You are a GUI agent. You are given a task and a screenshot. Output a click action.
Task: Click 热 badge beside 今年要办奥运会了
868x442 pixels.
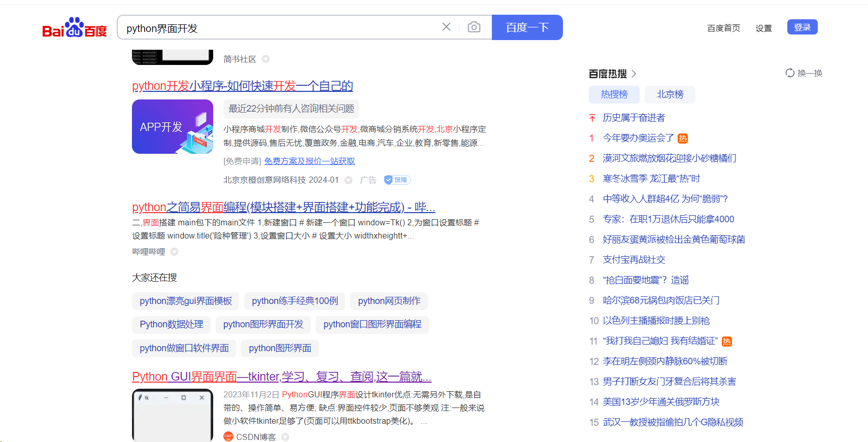(683, 139)
